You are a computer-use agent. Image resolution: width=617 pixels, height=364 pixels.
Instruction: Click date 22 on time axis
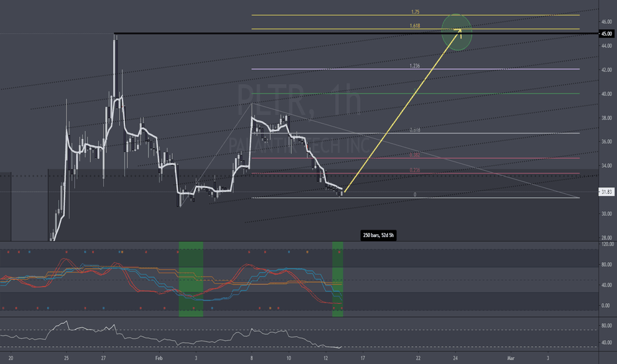point(418,358)
